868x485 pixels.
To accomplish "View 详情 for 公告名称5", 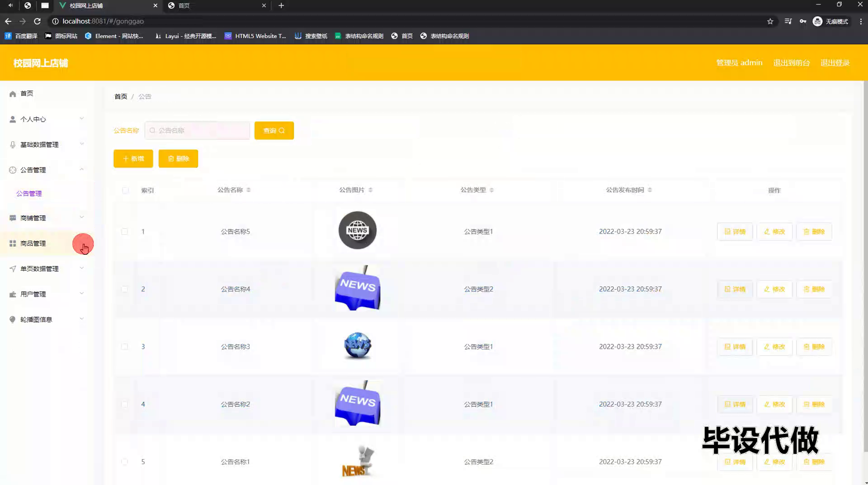I will click(735, 232).
